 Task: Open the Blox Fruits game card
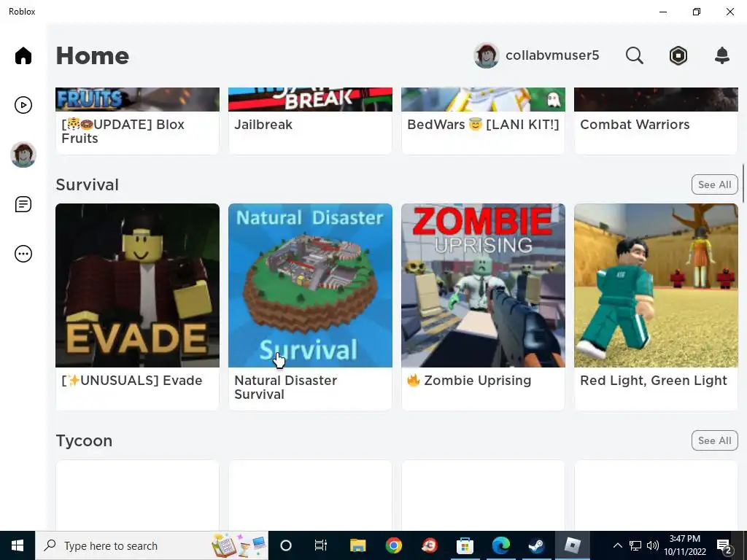(x=138, y=121)
